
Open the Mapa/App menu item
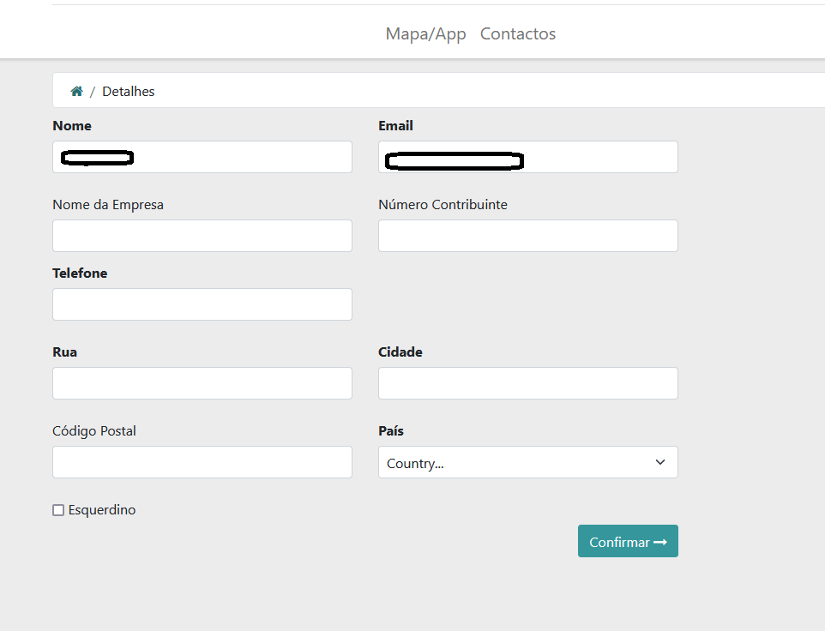[x=426, y=34]
